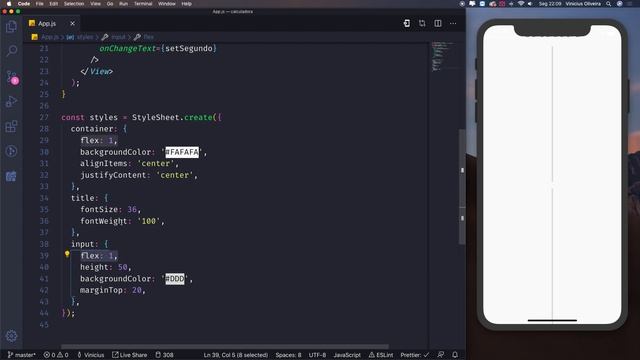The width and height of the screenshot is (640, 360).
Task: Open the View menu
Action: (96, 4)
